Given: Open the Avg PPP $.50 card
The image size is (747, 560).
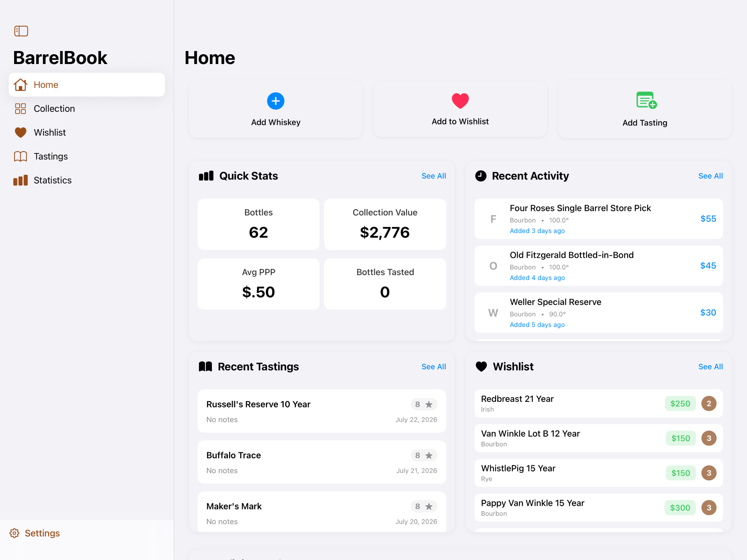Looking at the screenshot, I should coord(258,284).
